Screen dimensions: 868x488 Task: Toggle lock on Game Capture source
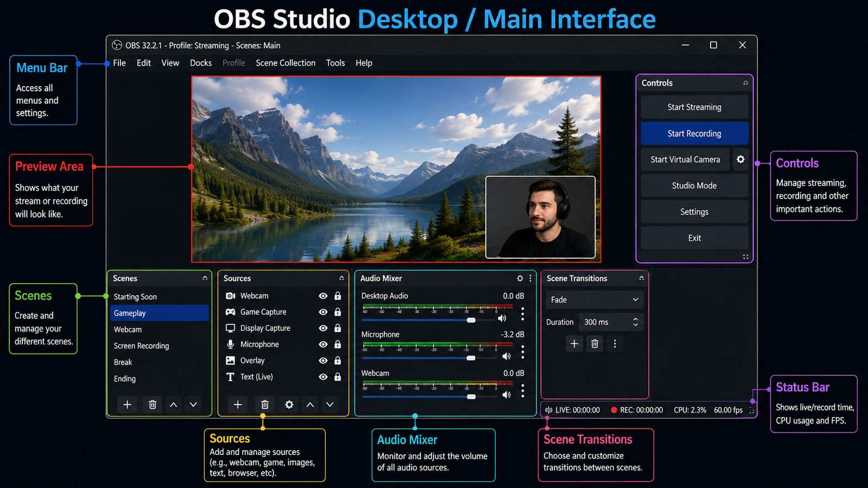point(337,312)
